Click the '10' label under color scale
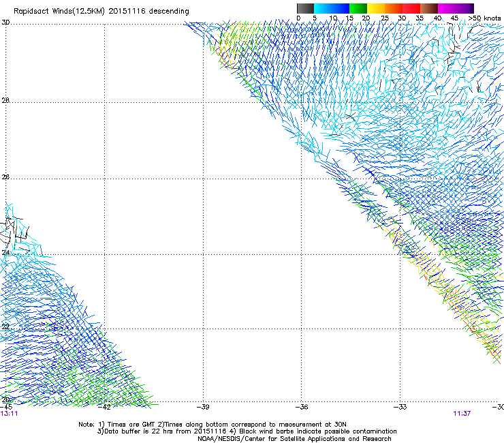Image resolution: width=504 pixels, height=443 pixels. 333,18
